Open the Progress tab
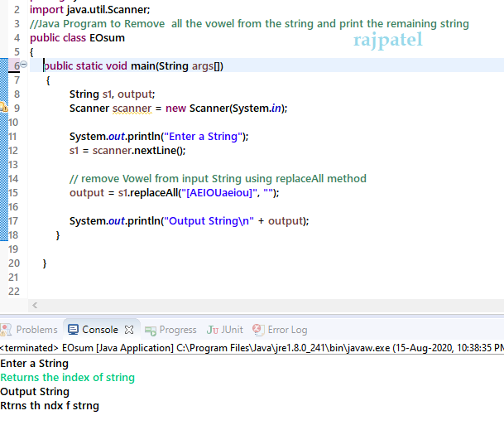The width and height of the screenshot is (504, 430). (178, 330)
